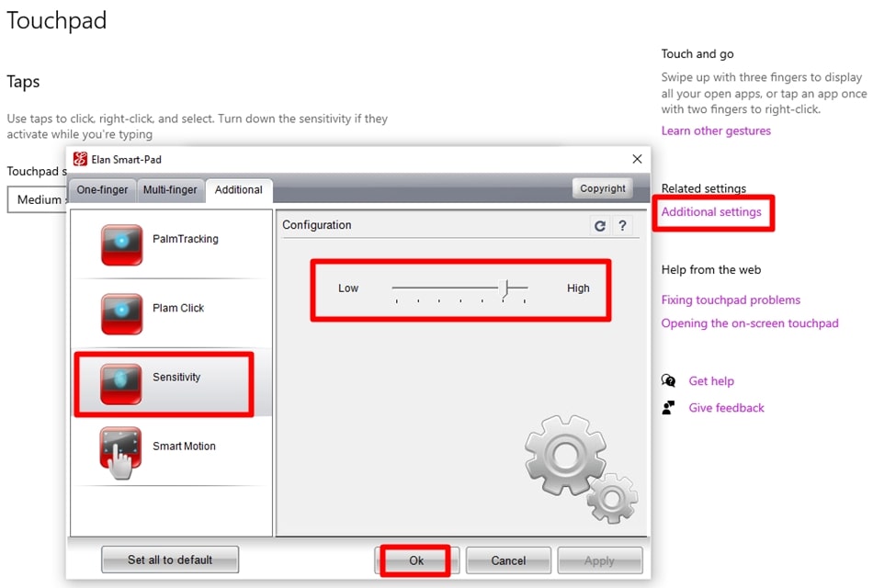This screenshot has height=588, width=873.
Task: Click the Touch and go heading
Action: click(697, 54)
